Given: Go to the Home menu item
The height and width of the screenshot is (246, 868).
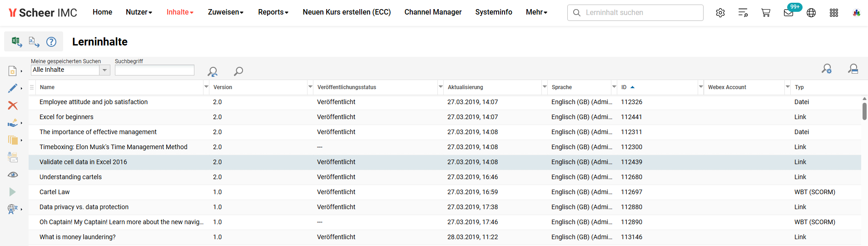Looking at the screenshot, I should tap(102, 12).
